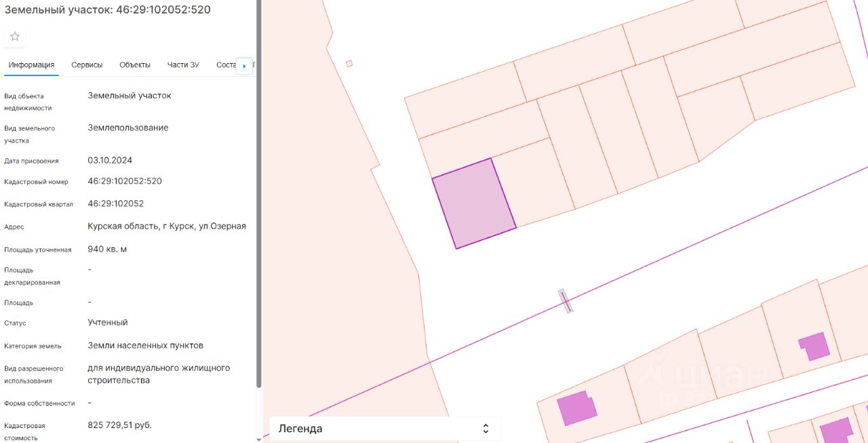
Task: Click the info panel vertical scrollbar
Action: 259,193
